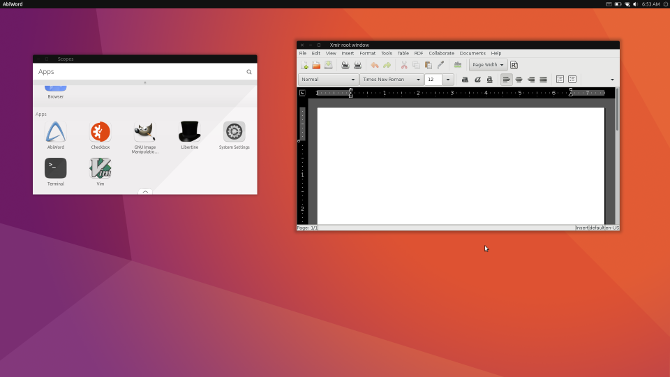Open the Collaborate menu
This screenshot has height=377, width=670.
coord(441,53)
